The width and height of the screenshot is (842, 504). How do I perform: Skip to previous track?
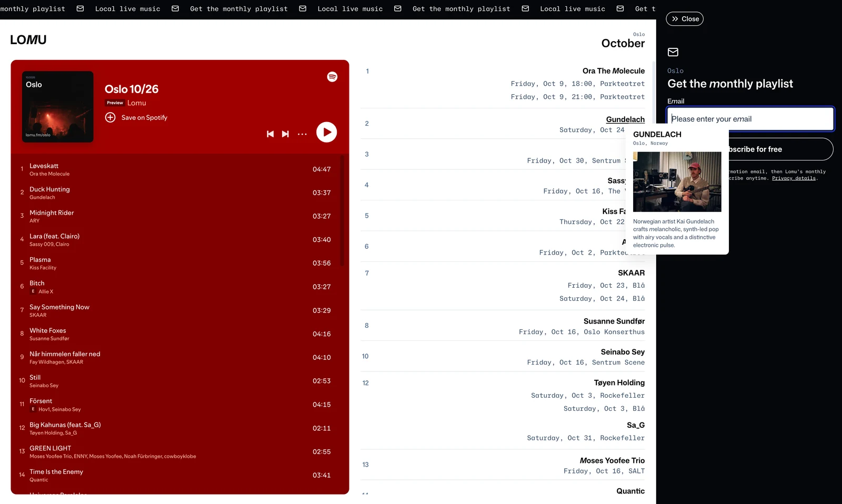tap(270, 134)
